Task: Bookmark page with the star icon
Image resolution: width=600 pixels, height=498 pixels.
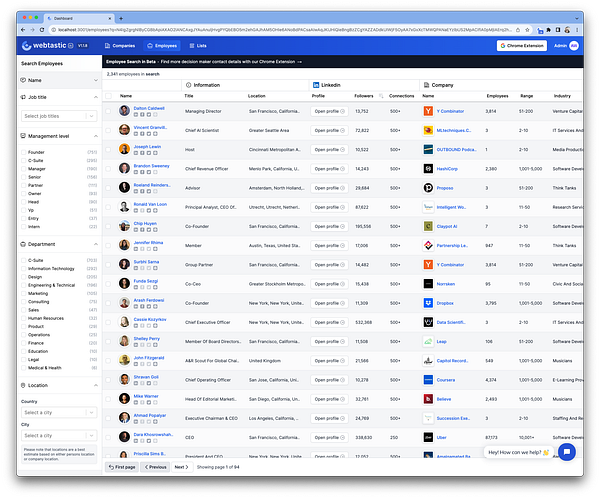Action: 527,29
